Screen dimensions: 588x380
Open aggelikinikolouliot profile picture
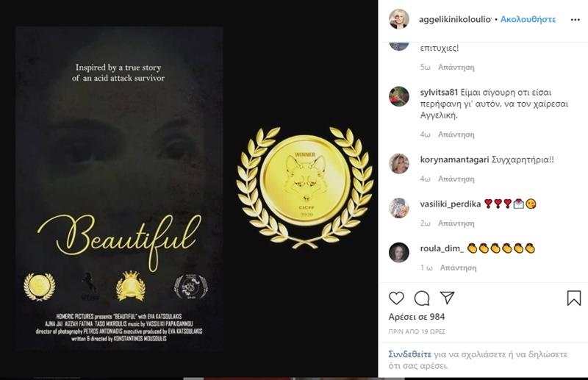(x=398, y=19)
